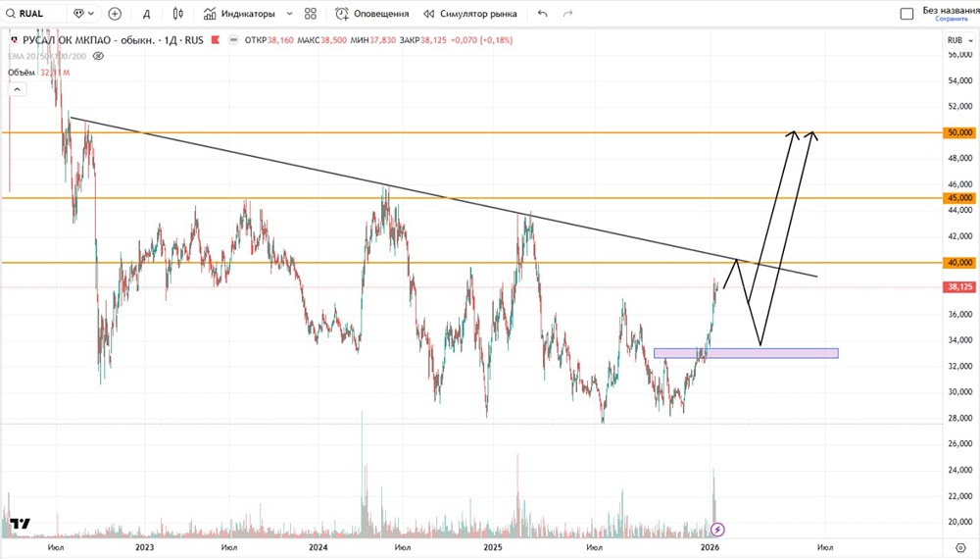
Task: Launch the Симулятор рынка bar replay
Action: tap(470, 13)
